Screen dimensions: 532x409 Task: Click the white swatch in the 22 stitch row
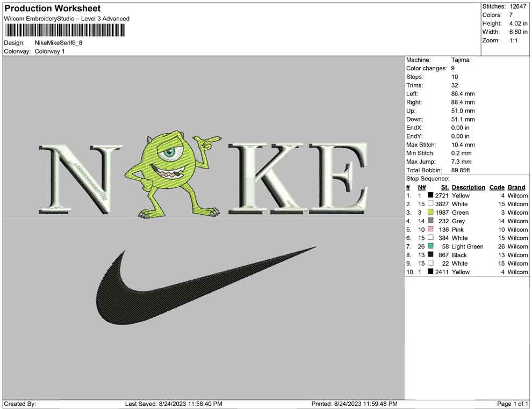click(x=430, y=263)
